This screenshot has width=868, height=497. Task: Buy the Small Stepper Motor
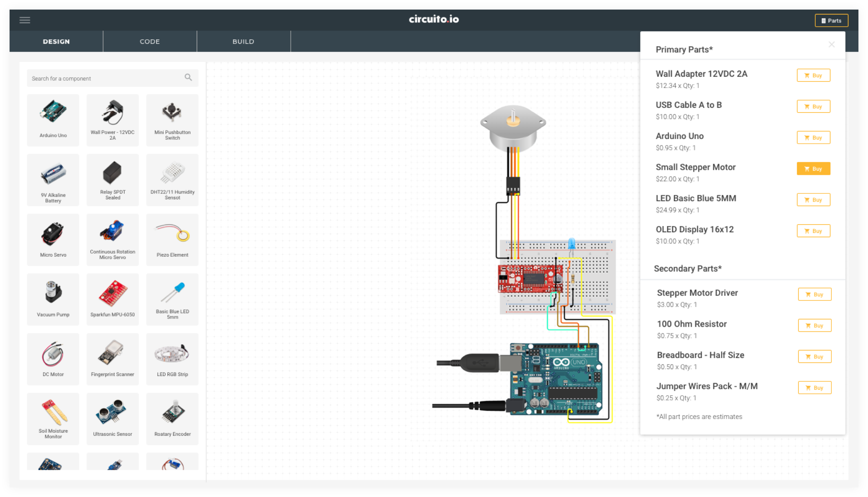(813, 169)
